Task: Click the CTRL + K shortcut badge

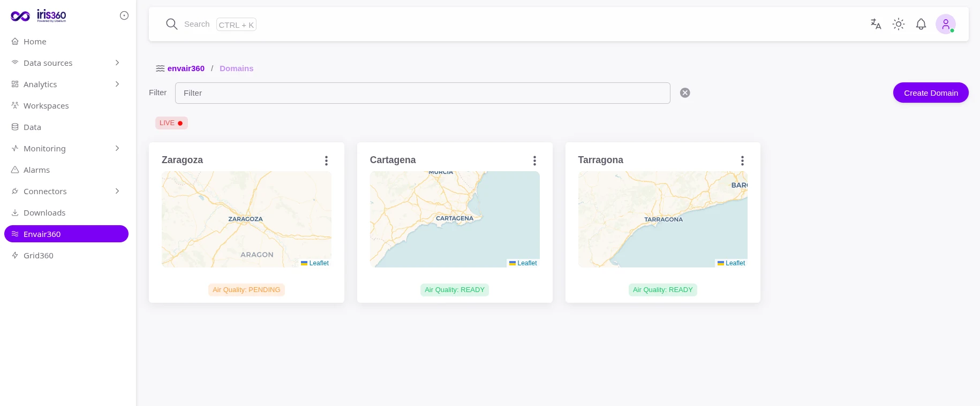Action: pos(236,25)
